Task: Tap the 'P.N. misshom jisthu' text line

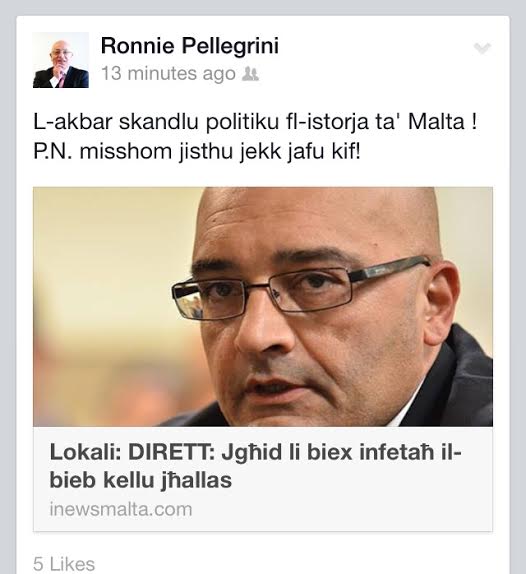Action: (x=197, y=151)
